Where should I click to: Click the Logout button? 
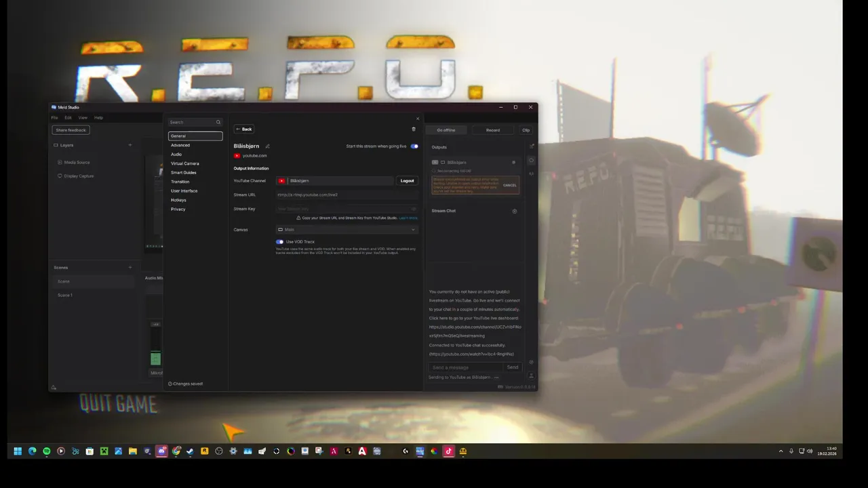[x=407, y=181]
